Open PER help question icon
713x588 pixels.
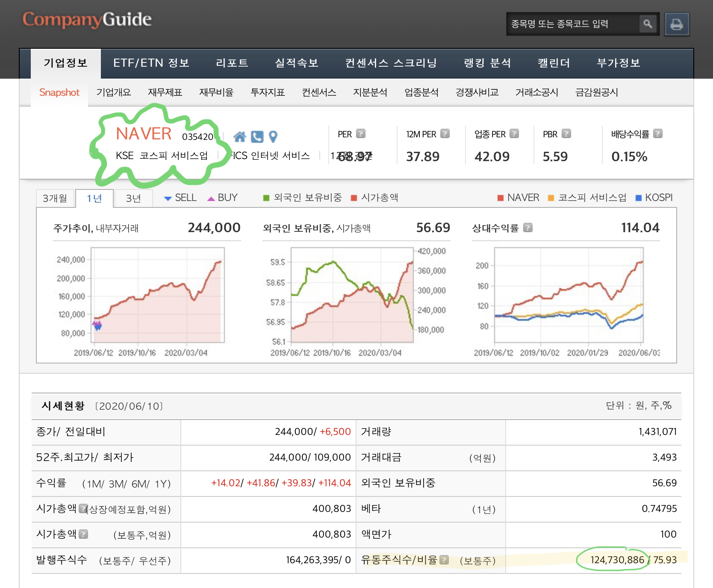pos(361,134)
